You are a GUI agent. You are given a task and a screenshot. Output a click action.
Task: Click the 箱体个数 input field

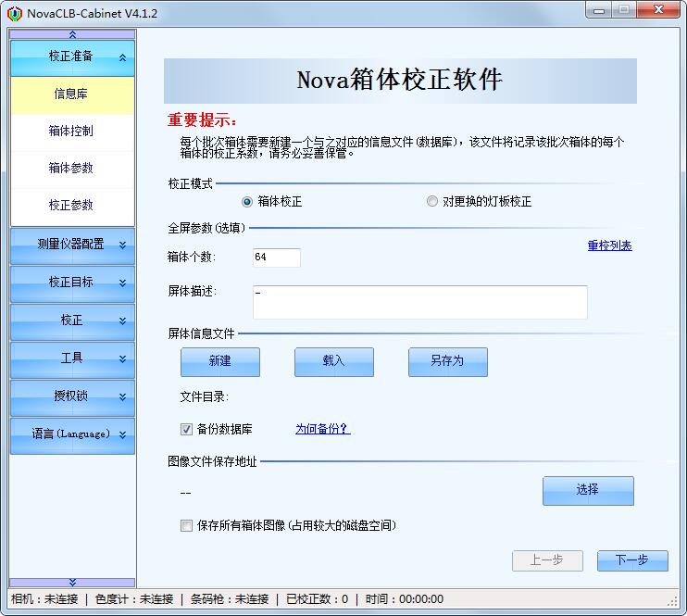coord(276,258)
